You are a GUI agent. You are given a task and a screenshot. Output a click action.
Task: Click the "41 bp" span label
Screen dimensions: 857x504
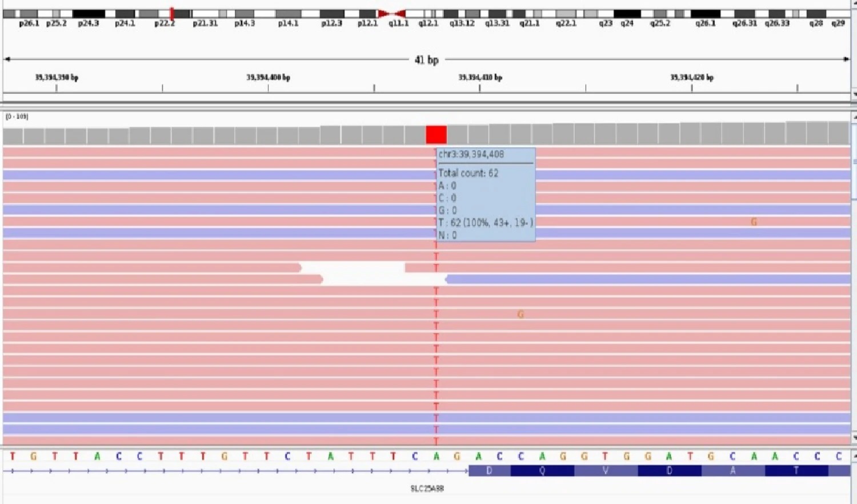point(427,60)
